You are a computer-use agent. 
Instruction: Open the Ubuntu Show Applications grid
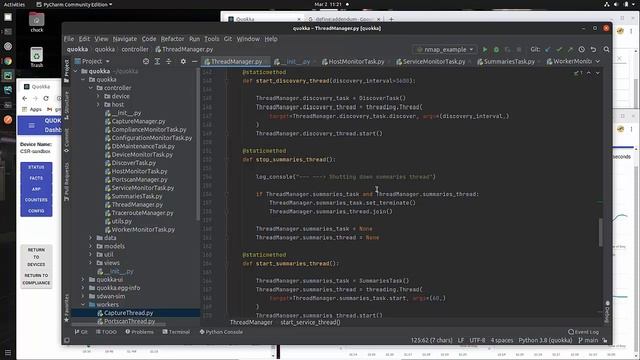coord(8,352)
